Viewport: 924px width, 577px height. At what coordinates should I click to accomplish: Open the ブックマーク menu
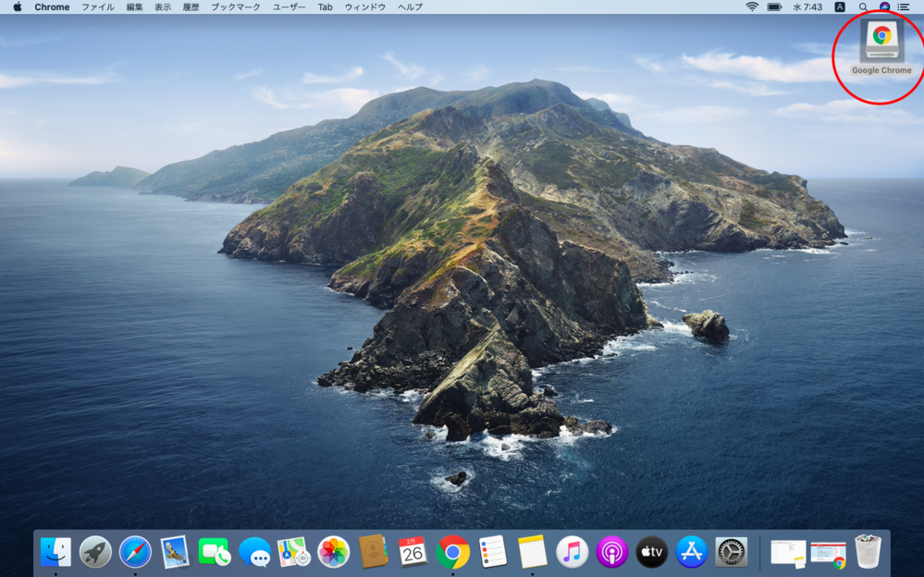[x=235, y=6]
